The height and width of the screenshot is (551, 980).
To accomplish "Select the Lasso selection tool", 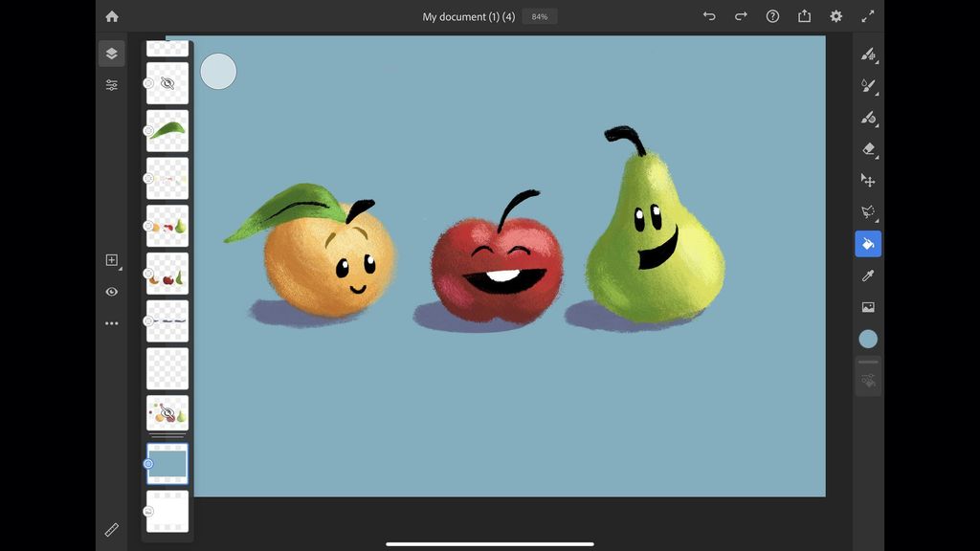I will (x=869, y=211).
